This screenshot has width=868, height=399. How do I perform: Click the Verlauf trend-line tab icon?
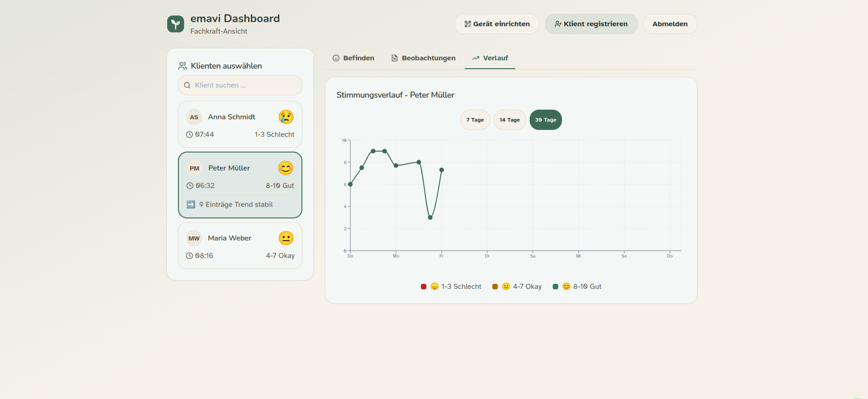click(476, 58)
